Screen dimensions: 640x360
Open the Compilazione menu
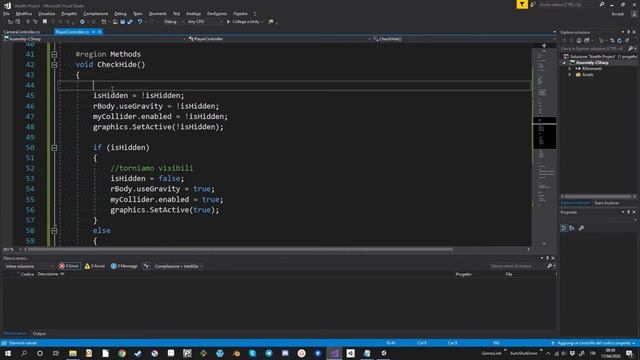click(96, 13)
